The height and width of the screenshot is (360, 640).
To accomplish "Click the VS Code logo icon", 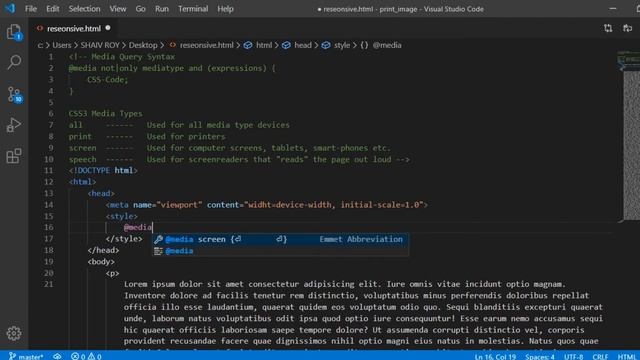I will (x=9, y=8).
